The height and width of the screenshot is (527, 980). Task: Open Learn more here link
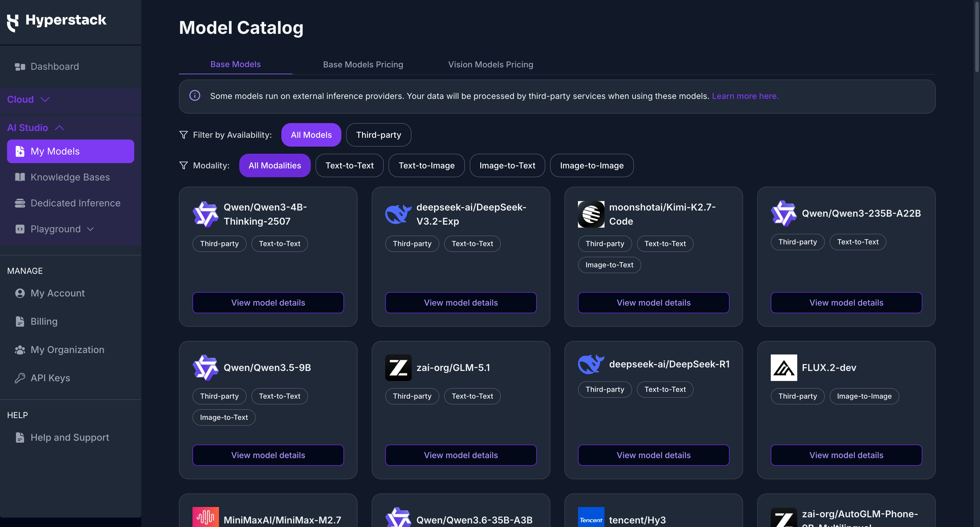click(x=745, y=96)
